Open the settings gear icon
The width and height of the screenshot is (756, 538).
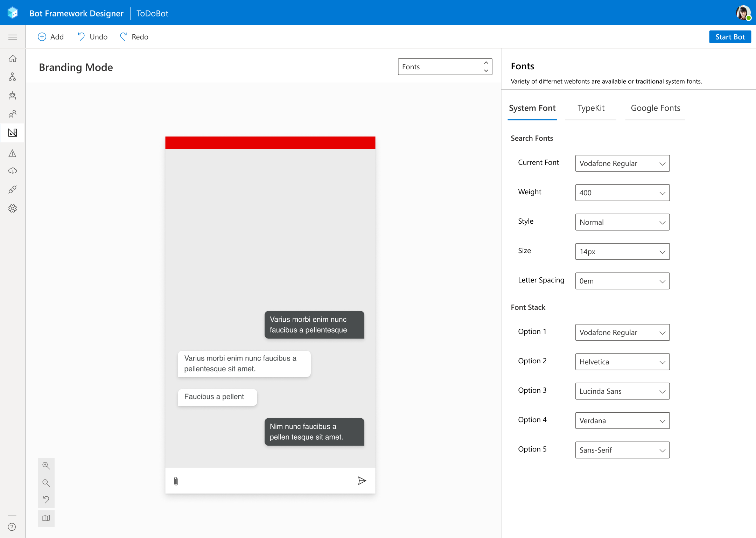[x=13, y=209]
